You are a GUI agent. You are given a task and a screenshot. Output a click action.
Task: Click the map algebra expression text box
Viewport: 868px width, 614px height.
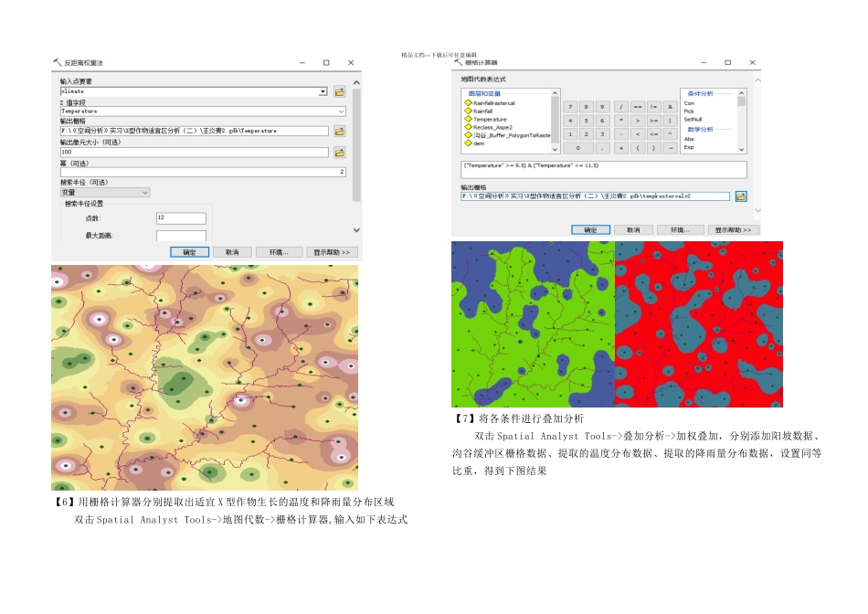[603, 169]
